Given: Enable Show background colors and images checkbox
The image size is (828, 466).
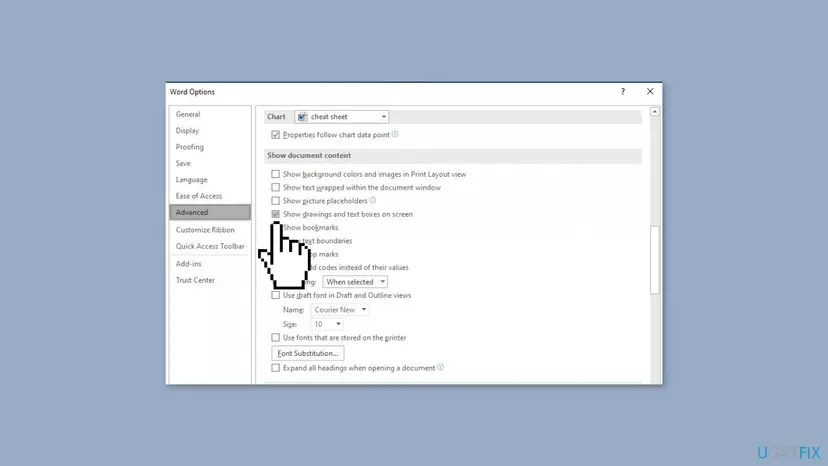Looking at the screenshot, I should point(276,174).
